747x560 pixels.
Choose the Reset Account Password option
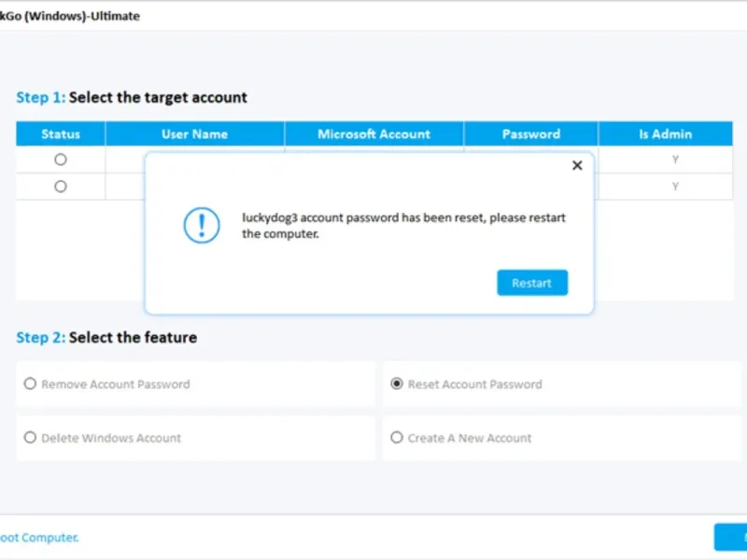point(397,384)
